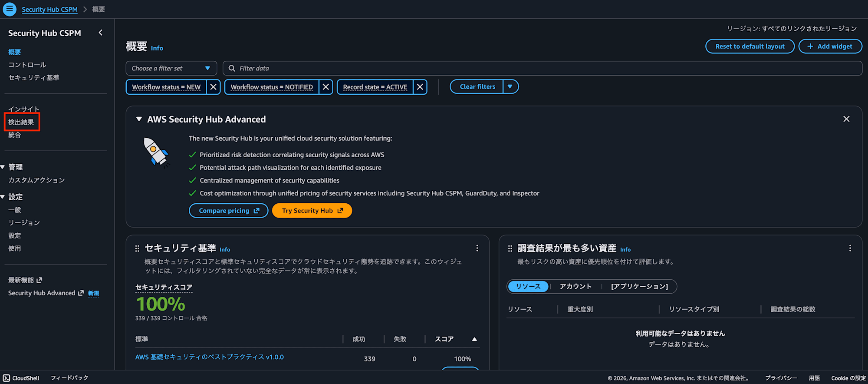Collapse the 管理 sidebar section
This screenshot has width=868, height=384.
[3, 167]
